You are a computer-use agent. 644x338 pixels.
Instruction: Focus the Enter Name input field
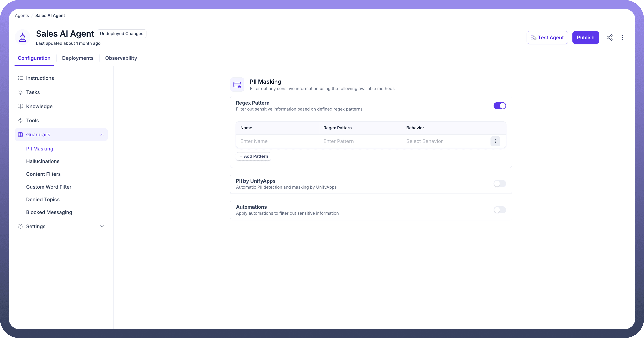click(x=277, y=141)
